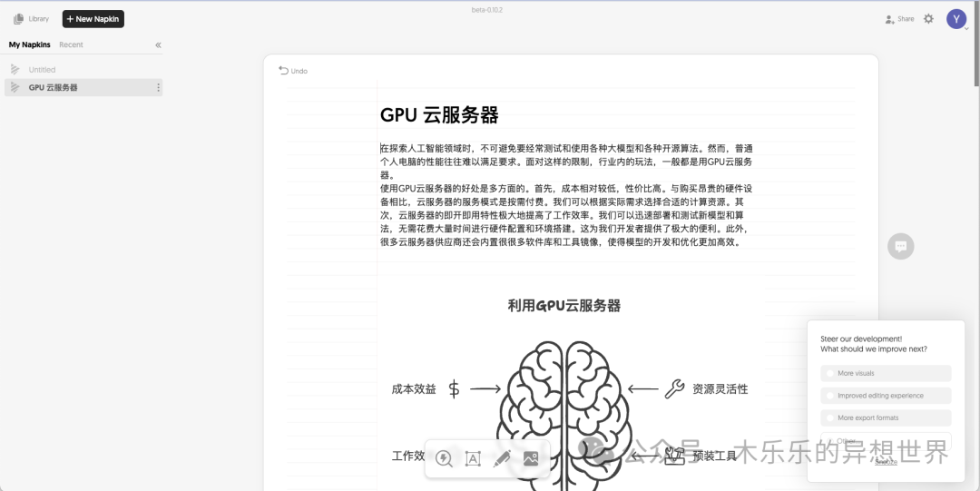Click the beta-0.10.2 version label
This screenshot has height=491, width=980.
[x=487, y=10]
